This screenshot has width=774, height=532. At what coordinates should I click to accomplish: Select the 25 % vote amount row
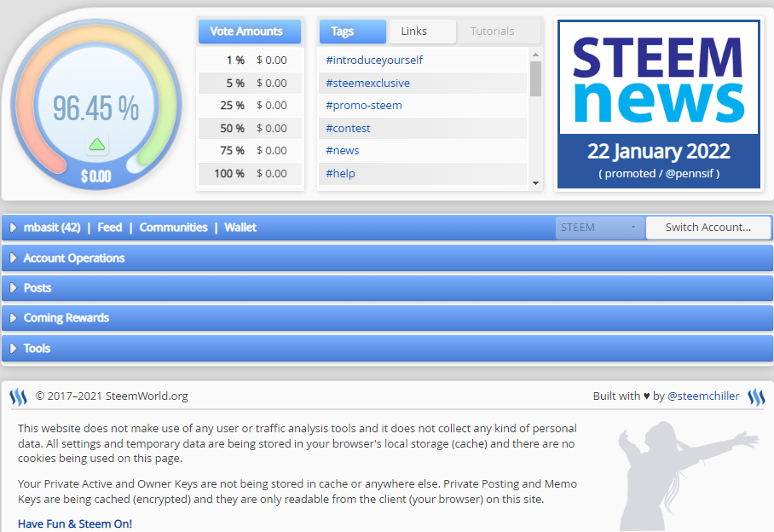(x=251, y=106)
